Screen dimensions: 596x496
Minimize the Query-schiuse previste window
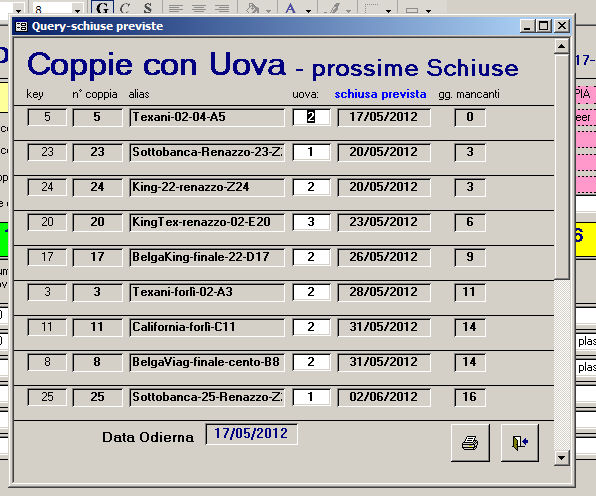527,26
